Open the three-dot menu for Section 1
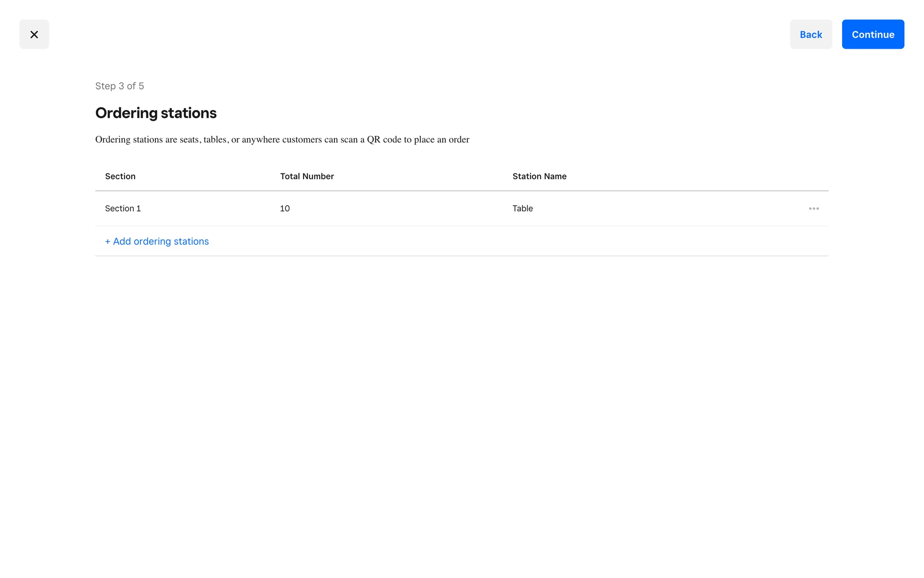The width and height of the screenshot is (924, 578). click(814, 209)
